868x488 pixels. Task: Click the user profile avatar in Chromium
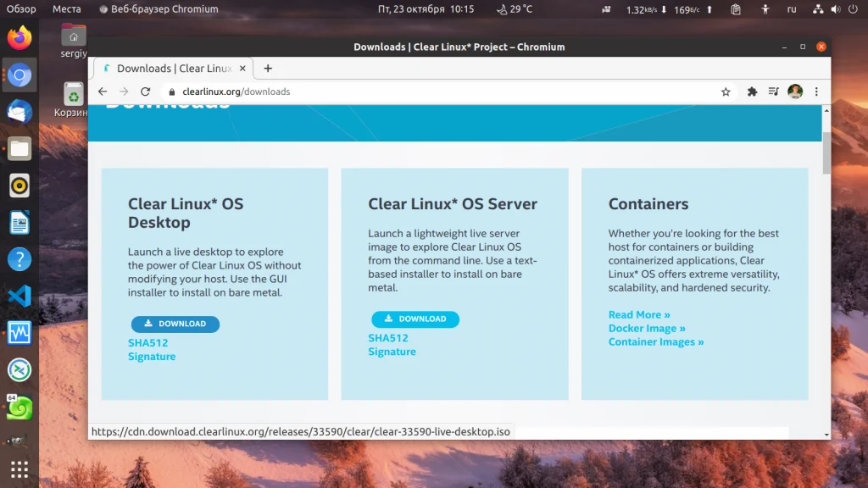pyautogui.click(x=795, y=91)
